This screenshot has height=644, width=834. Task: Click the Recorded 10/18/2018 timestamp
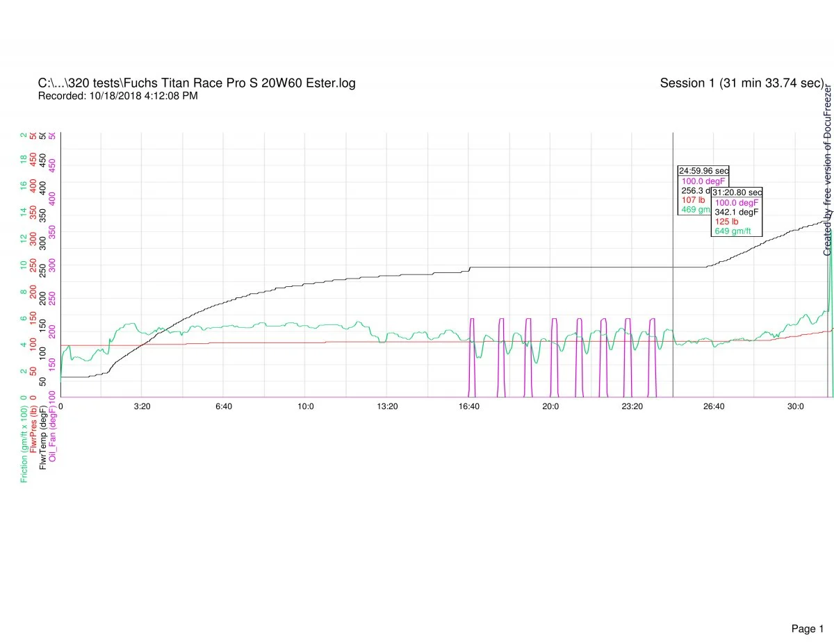pos(117,96)
